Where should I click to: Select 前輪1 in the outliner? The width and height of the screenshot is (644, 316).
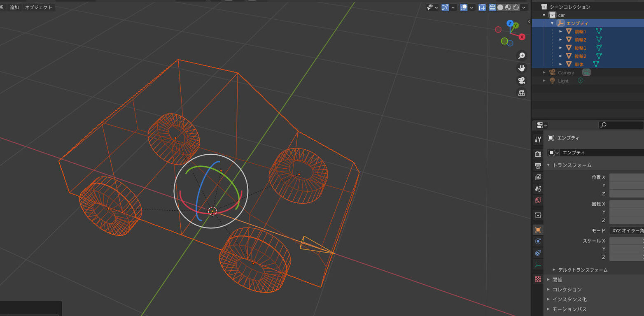580,32
